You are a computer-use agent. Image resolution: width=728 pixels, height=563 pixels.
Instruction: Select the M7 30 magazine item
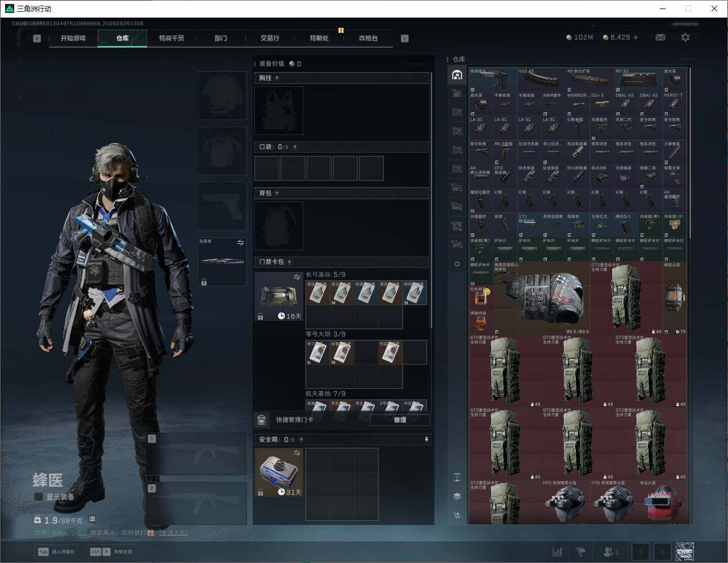638,79
